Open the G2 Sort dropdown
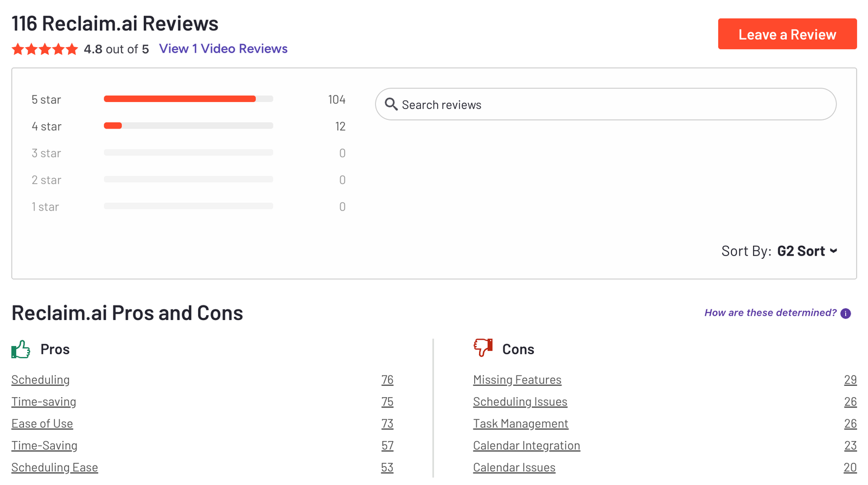Image resolution: width=868 pixels, height=485 pixels. click(807, 251)
